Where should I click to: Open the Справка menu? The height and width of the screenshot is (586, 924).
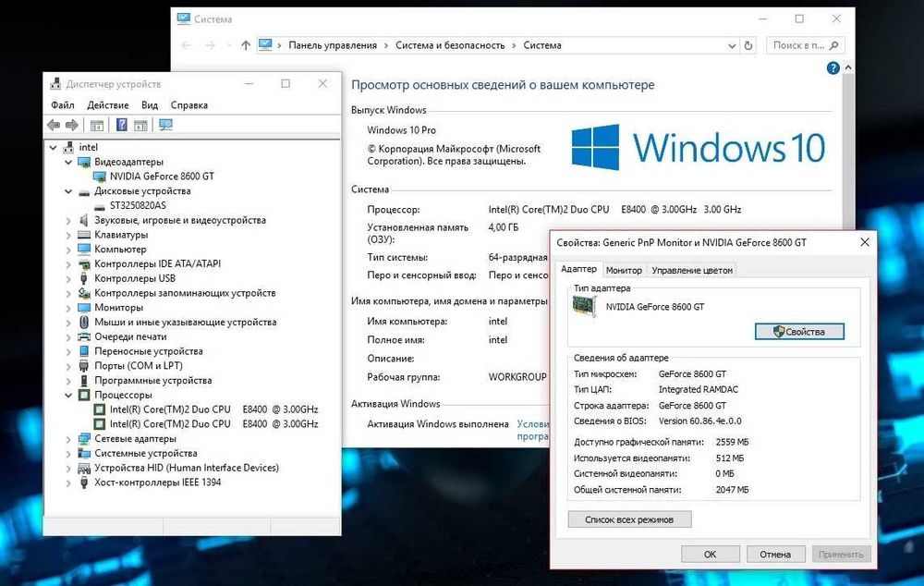[189, 105]
